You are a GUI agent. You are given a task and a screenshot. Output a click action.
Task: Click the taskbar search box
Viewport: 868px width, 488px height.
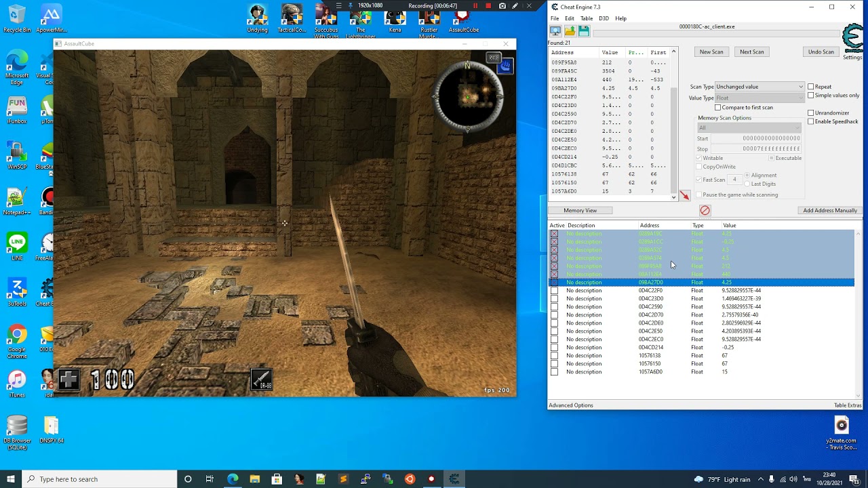tap(98, 479)
